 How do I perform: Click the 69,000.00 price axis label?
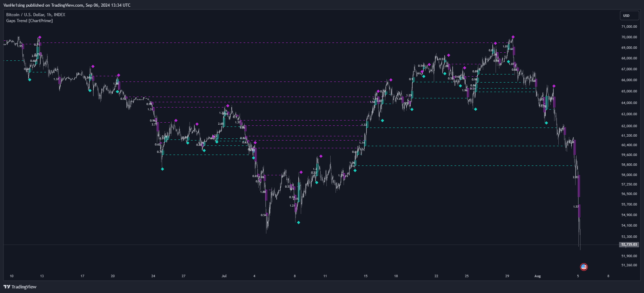pos(629,48)
